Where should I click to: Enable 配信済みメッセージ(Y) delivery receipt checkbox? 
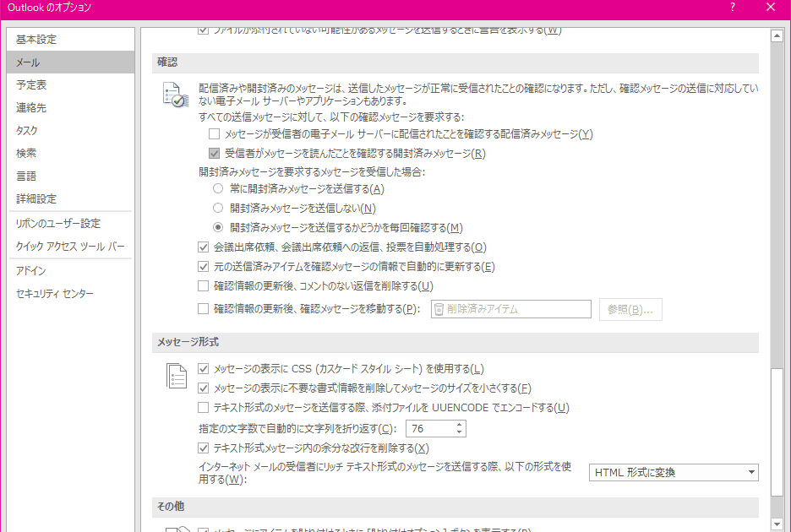tap(215, 134)
